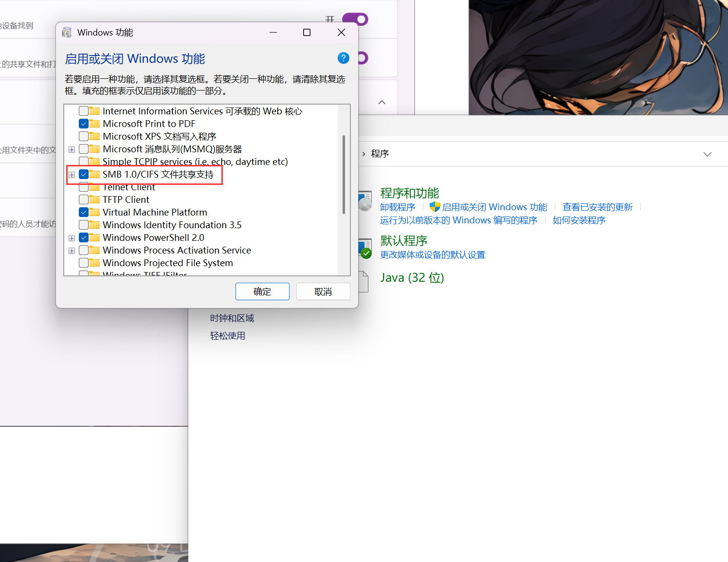Click the 卸载程序 link
This screenshot has width=728, height=562.
point(398,207)
